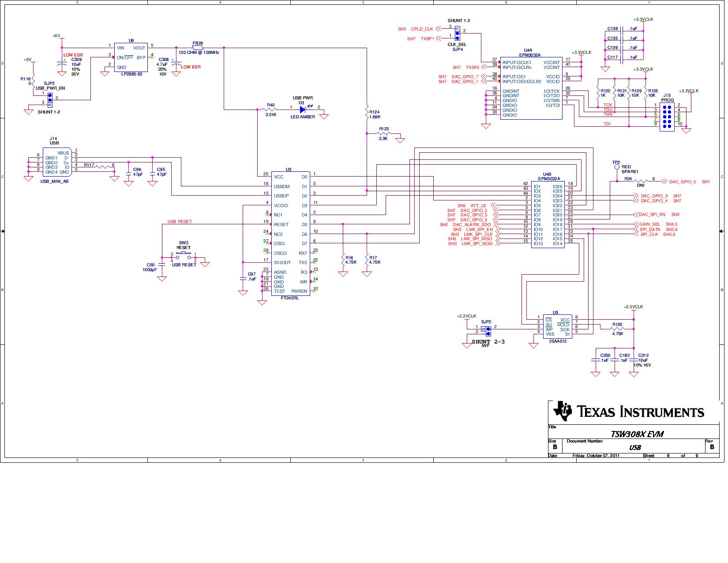Image resolution: width=728 pixels, height=563 pixels.
Task: Select the J15 PROG header connector
Action: click(667, 117)
